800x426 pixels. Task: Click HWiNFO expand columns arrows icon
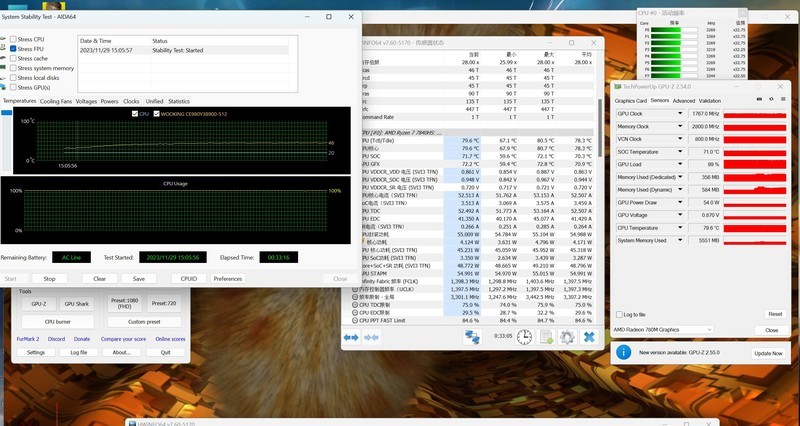(x=351, y=338)
